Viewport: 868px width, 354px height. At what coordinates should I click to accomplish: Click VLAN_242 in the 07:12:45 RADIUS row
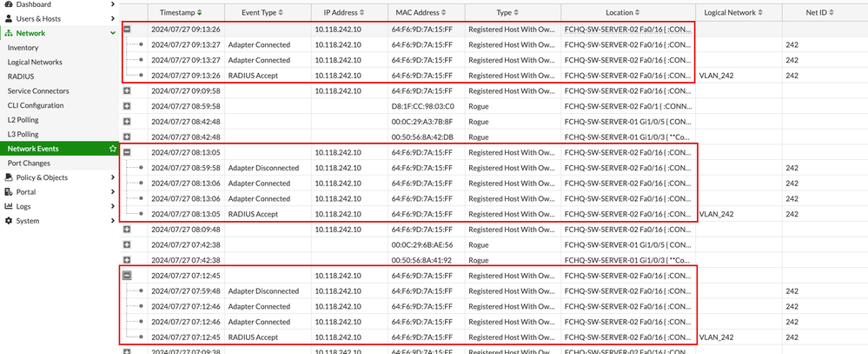coord(716,337)
